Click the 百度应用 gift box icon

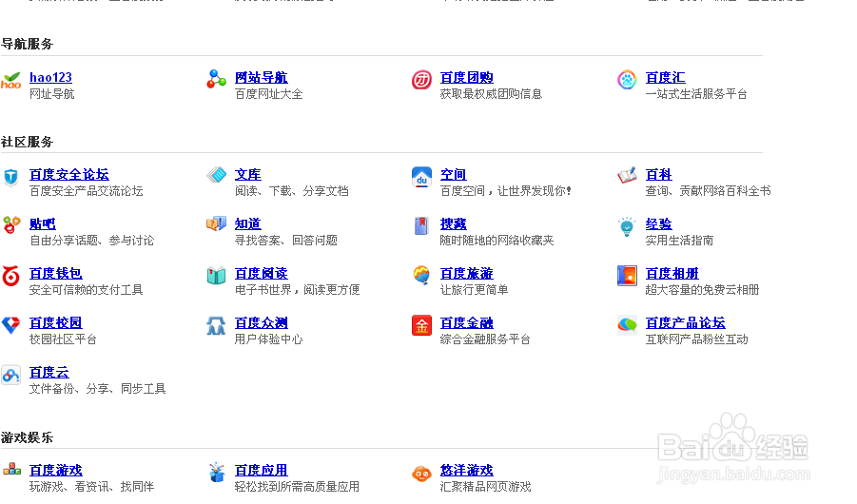(x=217, y=473)
